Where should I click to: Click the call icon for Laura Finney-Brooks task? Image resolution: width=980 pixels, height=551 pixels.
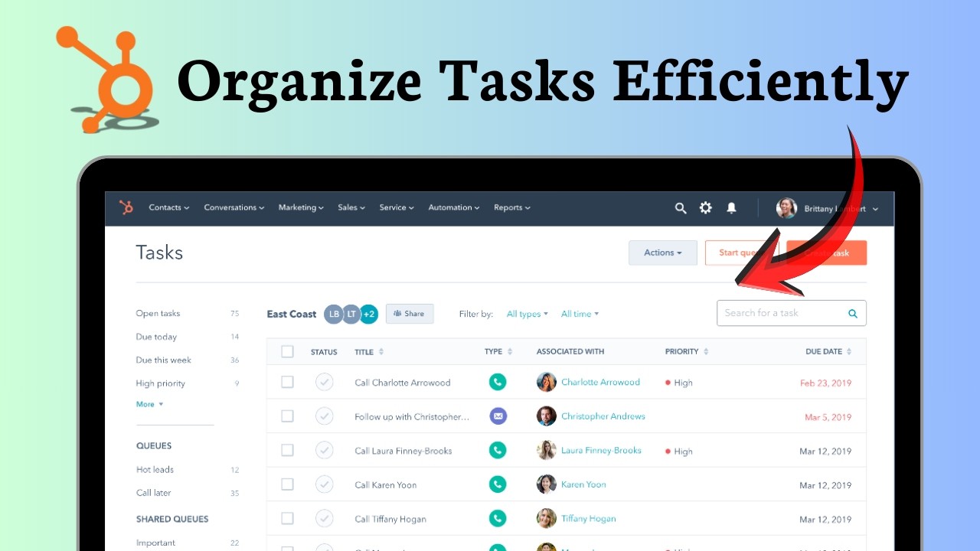[498, 450]
